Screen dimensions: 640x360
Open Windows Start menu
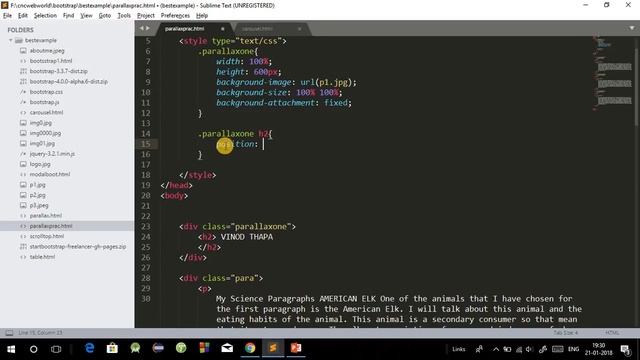[x=11, y=349]
